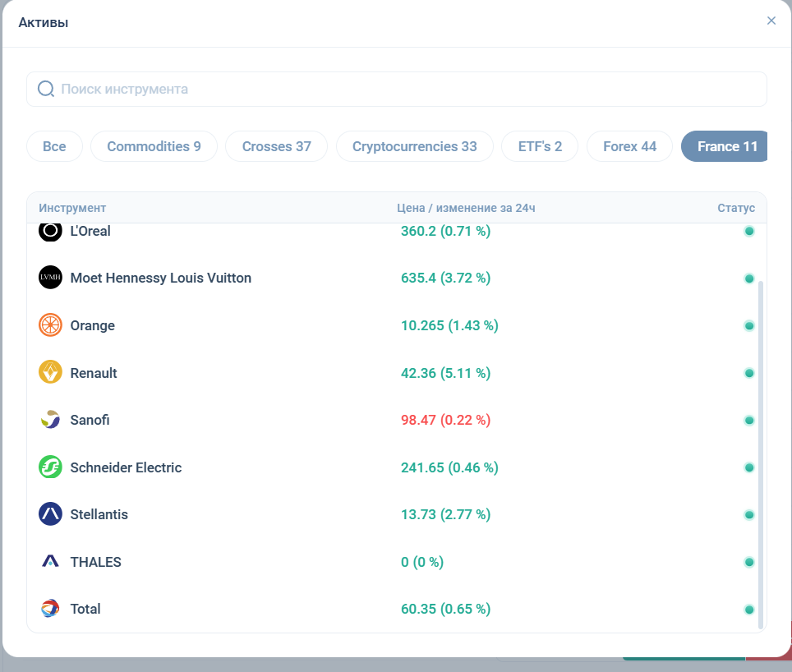Click the Renault logo icon

(x=50, y=373)
